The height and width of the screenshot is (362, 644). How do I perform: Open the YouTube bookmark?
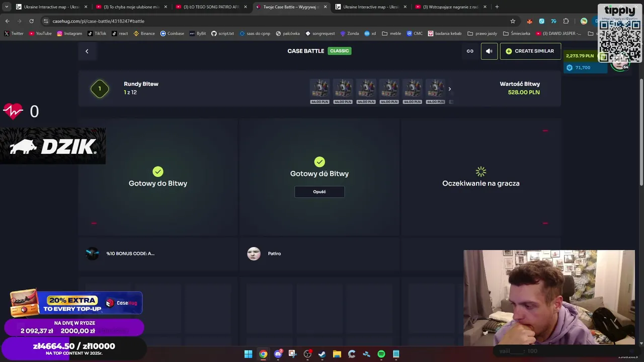pyautogui.click(x=40, y=34)
